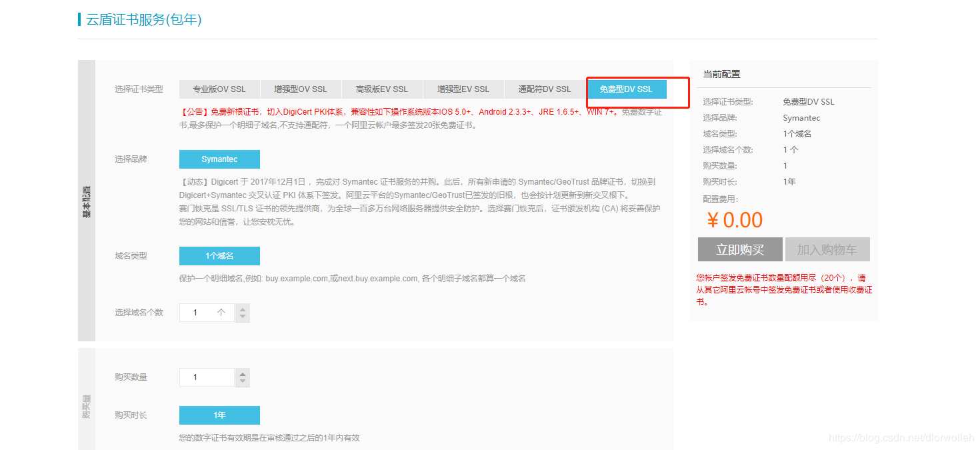Select the 通配符DV SSL certificate type
Viewport: 980px width, 450px height.
[545, 89]
